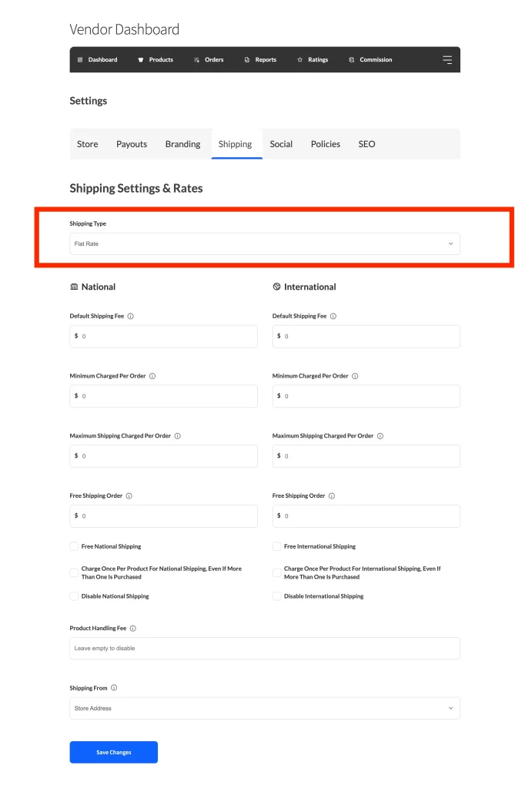The image size is (532, 789).
Task: Go to Products in the navigation bar
Action: point(155,60)
